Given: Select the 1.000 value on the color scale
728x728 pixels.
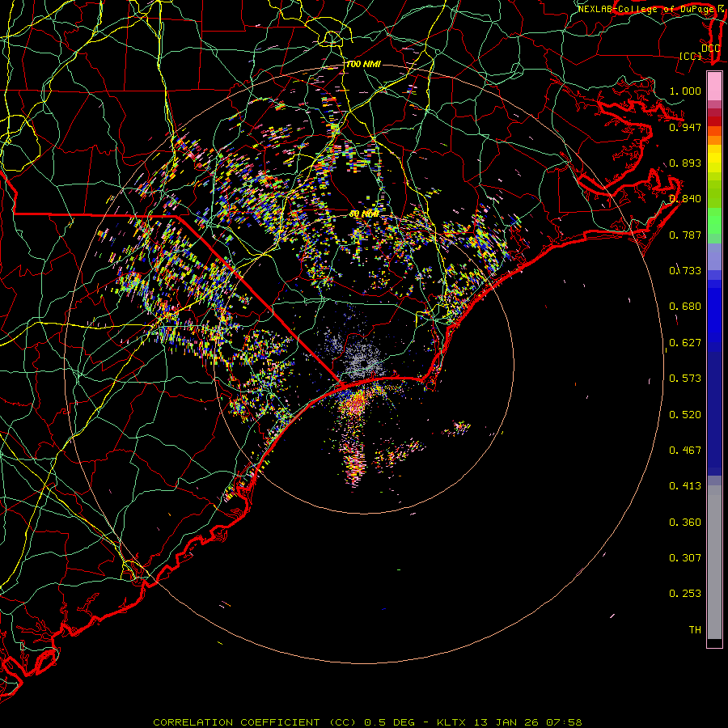Looking at the screenshot, I should click(685, 91).
